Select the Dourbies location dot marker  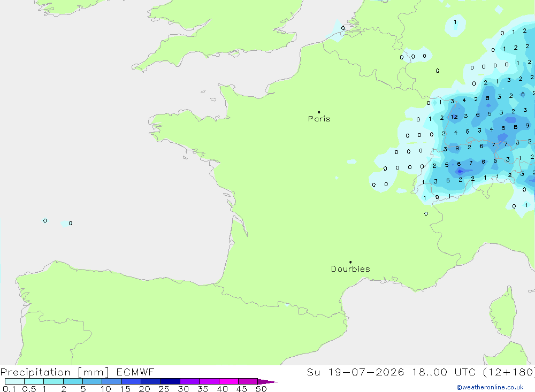pos(350,262)
